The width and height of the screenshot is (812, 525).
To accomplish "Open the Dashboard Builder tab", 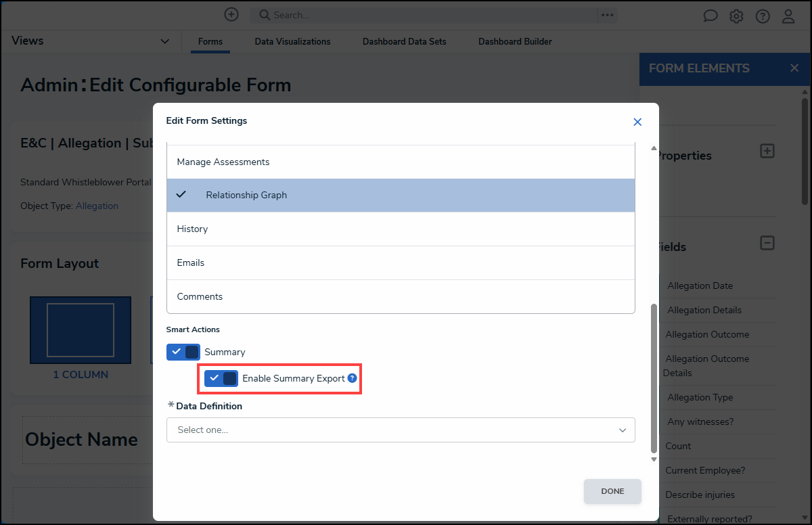I will click(515, 41).
